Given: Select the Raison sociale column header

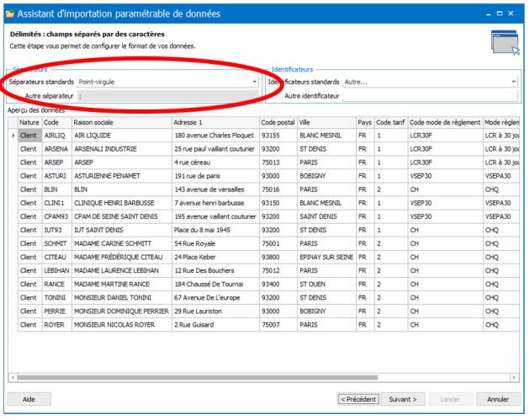Looking at the screenshot, I should (122, 122).
